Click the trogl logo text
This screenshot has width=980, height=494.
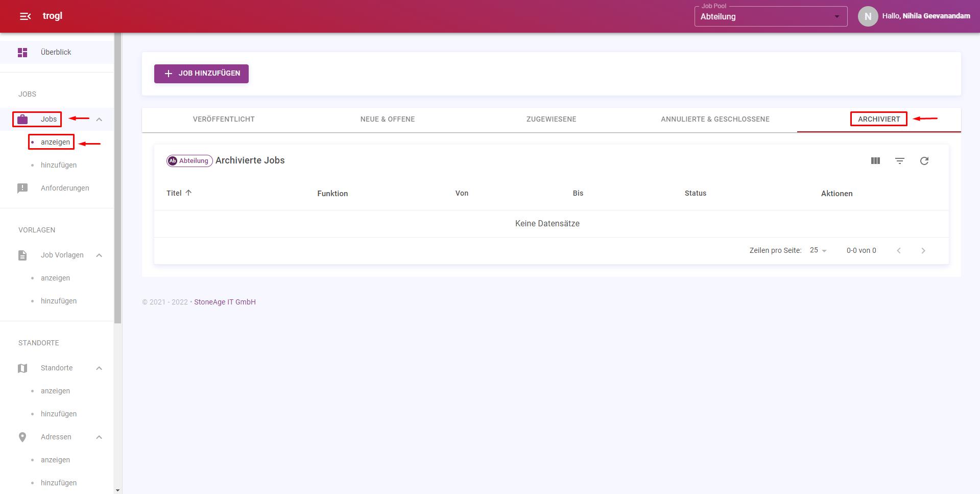[53, 16]
